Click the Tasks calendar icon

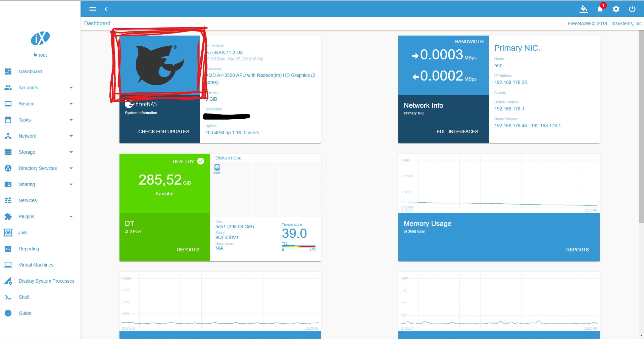[8, 120]
